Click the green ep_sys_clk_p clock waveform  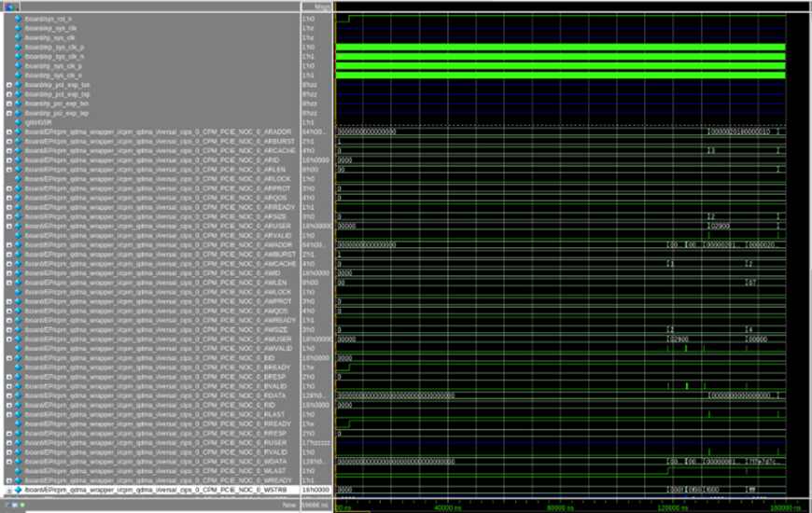pyautogui.click(x=560, y=48)
